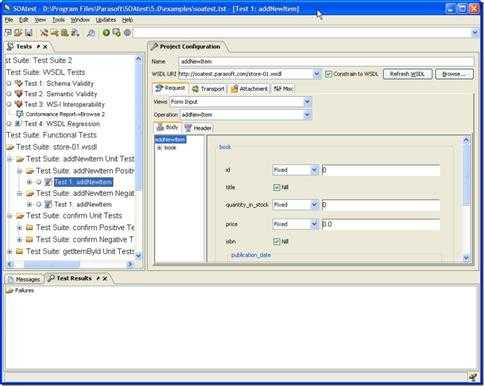Switch to the Messages tab
The width and height of the screenshot is (484, 386).
pyautogui.click(x=24, y=279)
